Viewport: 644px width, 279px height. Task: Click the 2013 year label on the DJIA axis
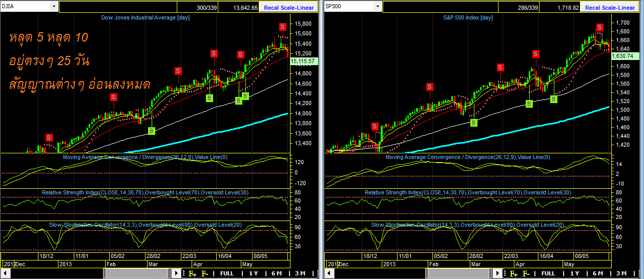(65, 264)
